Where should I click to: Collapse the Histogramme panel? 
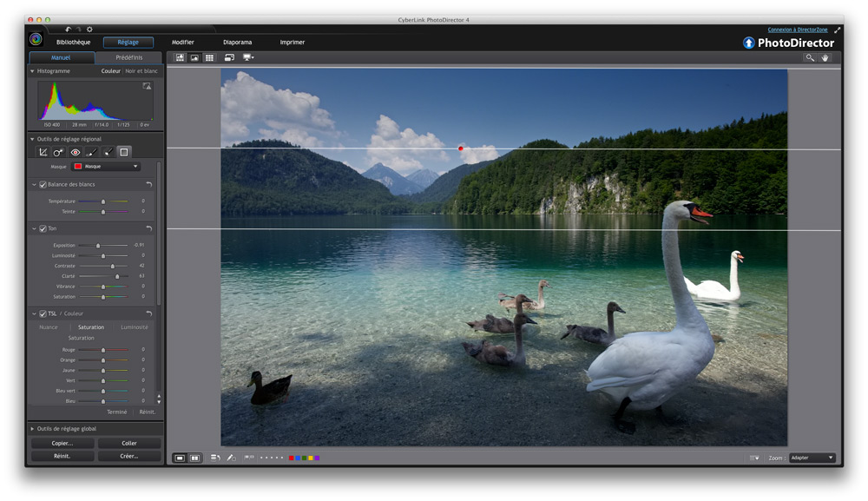[x=32, y=71]
